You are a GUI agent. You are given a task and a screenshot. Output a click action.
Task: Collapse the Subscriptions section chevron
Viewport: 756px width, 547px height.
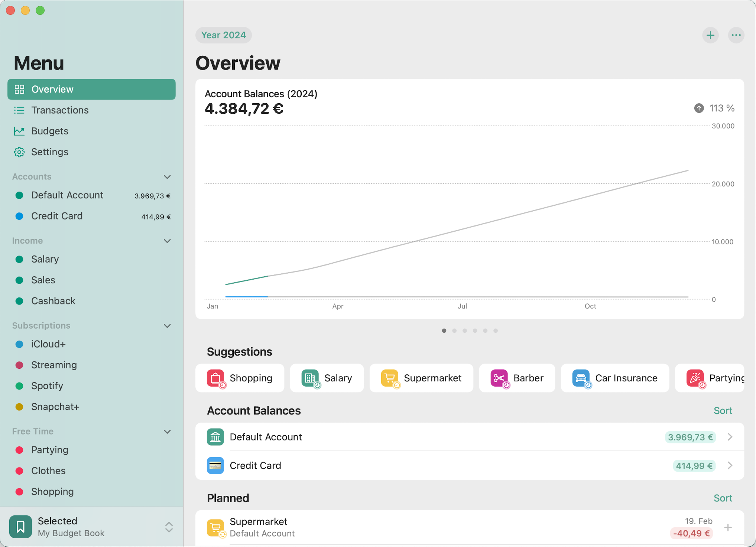(167, 326)
